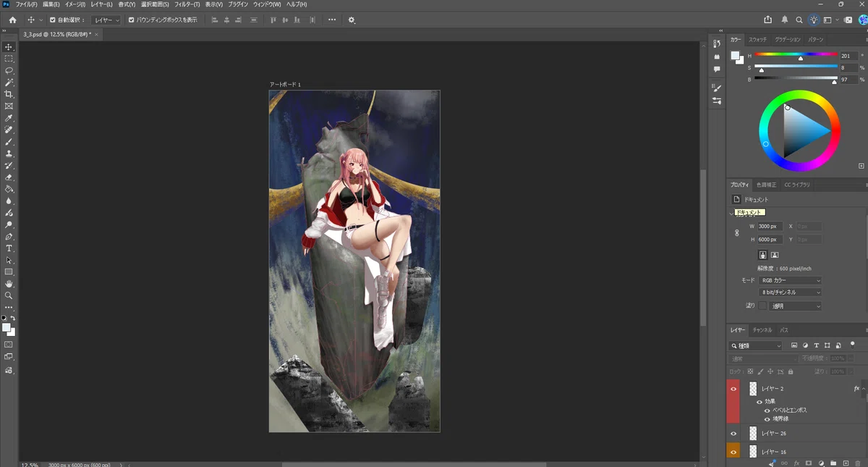
Task: Open the 8 bit/チャンネル dropdown
Action: [791, 293]
